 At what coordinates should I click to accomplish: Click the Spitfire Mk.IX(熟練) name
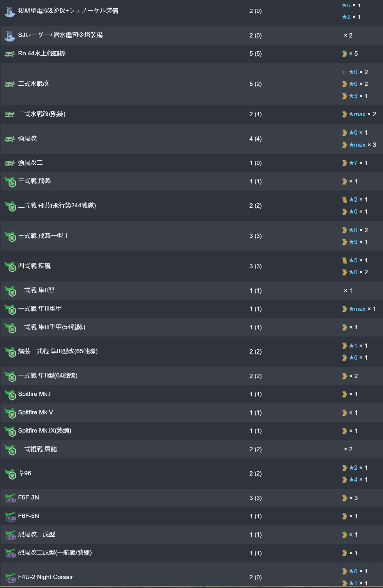45,431
